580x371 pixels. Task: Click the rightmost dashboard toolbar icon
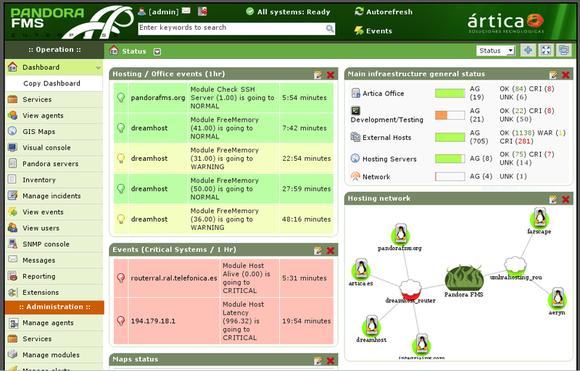click(x=564, y=50)
